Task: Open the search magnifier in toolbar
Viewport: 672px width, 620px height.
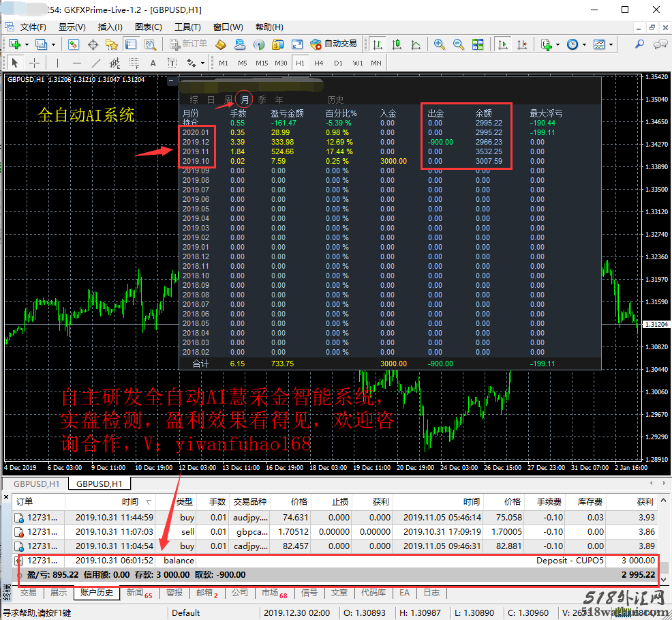Action: tap(639, 44)
